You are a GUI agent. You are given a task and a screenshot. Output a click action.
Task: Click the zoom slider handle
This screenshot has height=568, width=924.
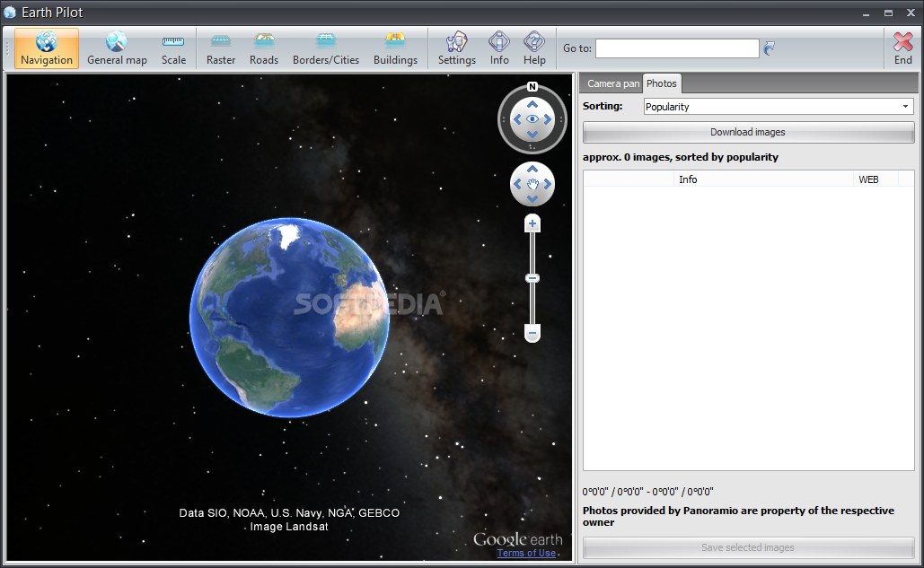[532, 278]
